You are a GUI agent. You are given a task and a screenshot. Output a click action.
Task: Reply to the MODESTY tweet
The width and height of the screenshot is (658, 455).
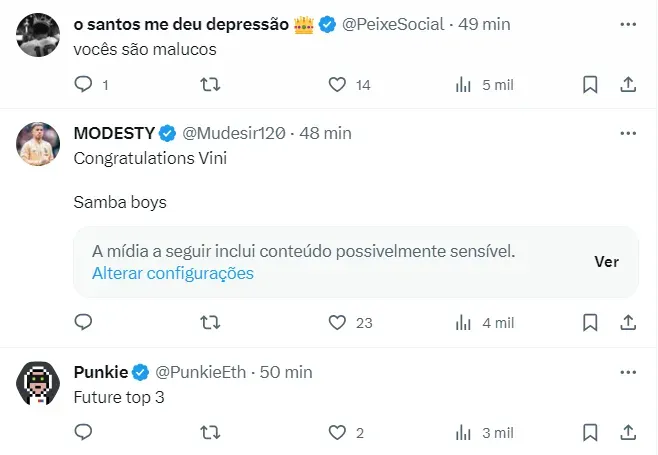pos(84,323)
